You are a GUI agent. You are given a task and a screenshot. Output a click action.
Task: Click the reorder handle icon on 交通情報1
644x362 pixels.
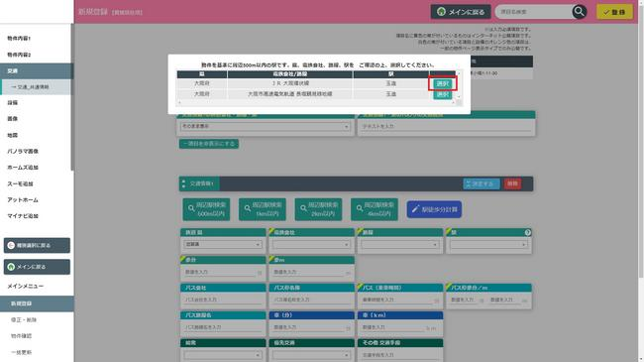pyautogui.click(x=183, y=183)
